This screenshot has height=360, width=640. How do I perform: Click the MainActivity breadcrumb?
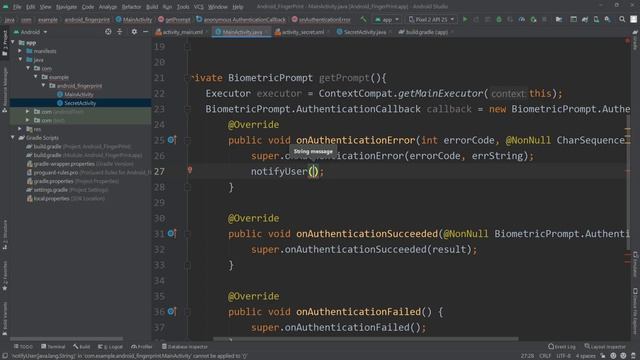(134, 19)
